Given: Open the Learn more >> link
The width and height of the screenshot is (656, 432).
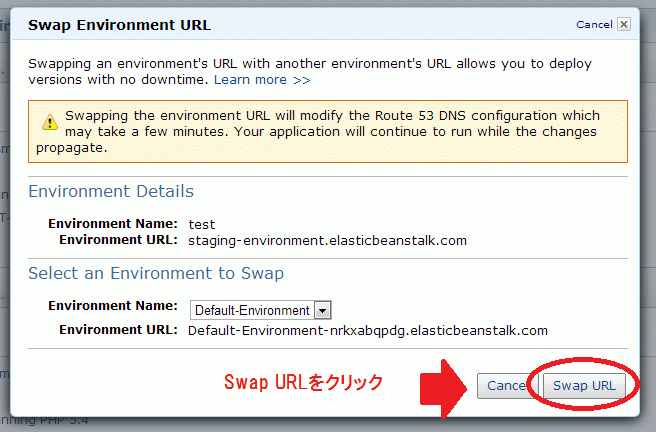Looking at the screenshot, I should pyautogui.click(x=262, y=79).
